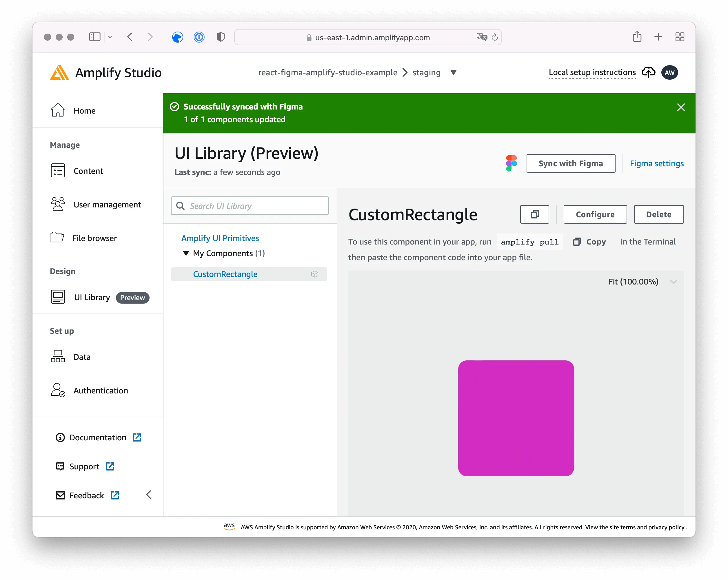Open Content via its sidebar icon
728x580 pixels.
pos(58,171)
